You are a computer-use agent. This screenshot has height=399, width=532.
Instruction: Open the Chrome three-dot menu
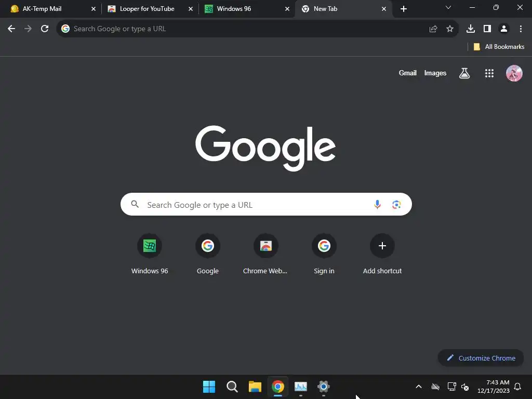click(521, 29)
